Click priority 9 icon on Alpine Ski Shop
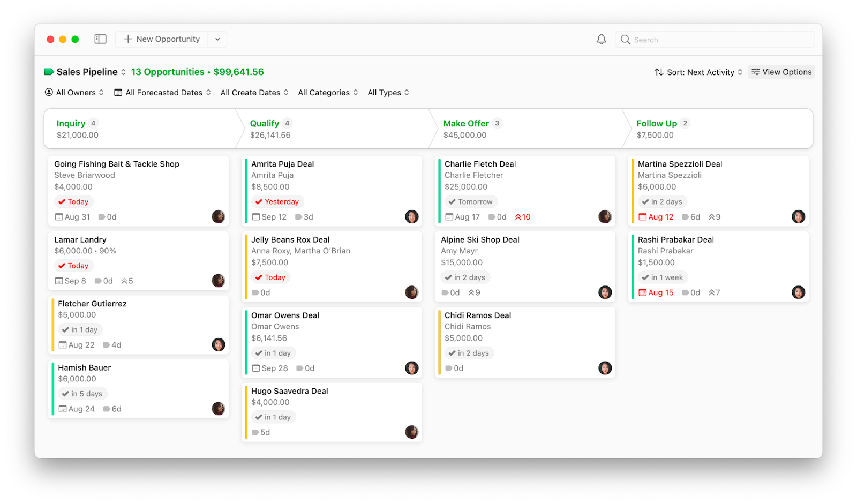 coord(471,292)
